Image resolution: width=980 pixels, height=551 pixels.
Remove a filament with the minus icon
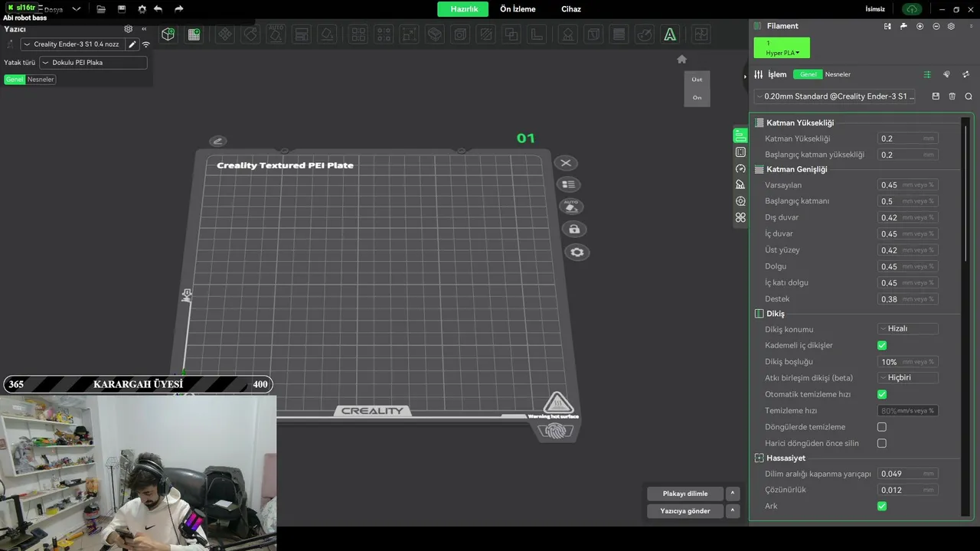click(936, 26)
